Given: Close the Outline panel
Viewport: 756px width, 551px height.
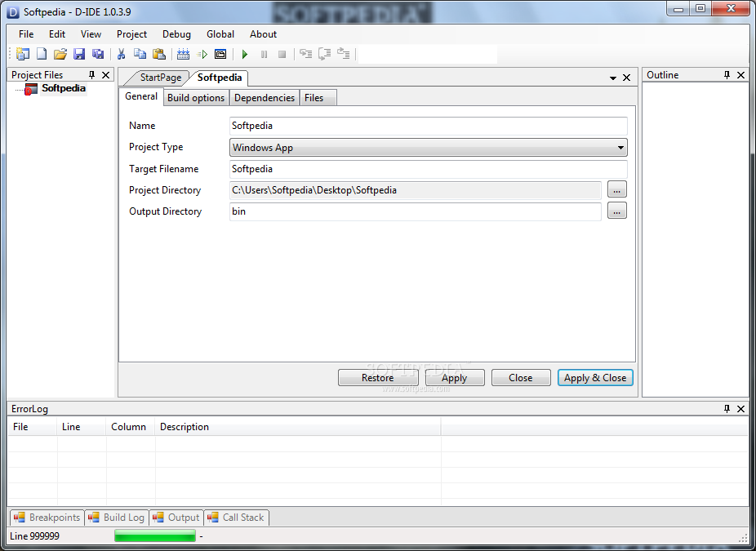Looking at the screenshot, I should [741, 75].
